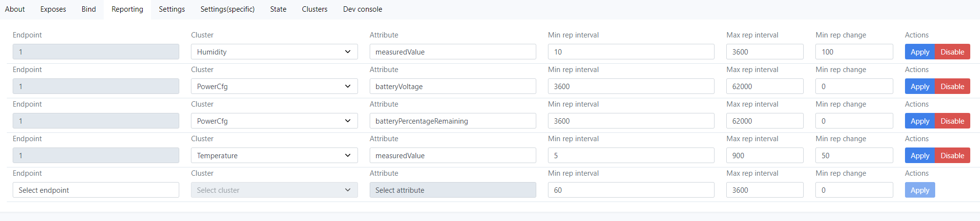This screenshot has height=221, width=980.
Task: Expand the Select cluster dropdown
Action: [x=274, y=190]
